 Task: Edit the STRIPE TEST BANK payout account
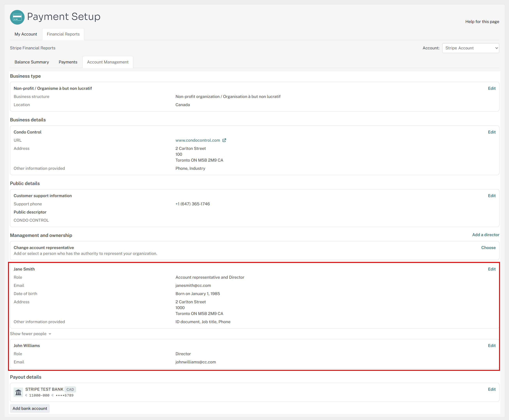tap(492, 389)
